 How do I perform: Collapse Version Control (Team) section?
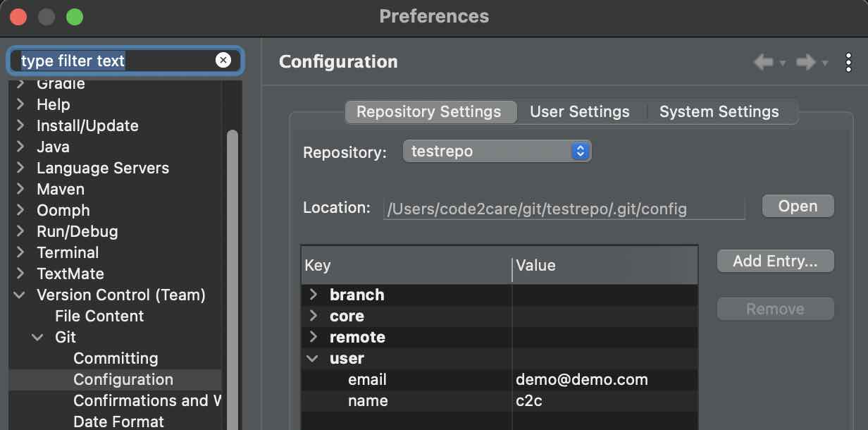[18, 295]
